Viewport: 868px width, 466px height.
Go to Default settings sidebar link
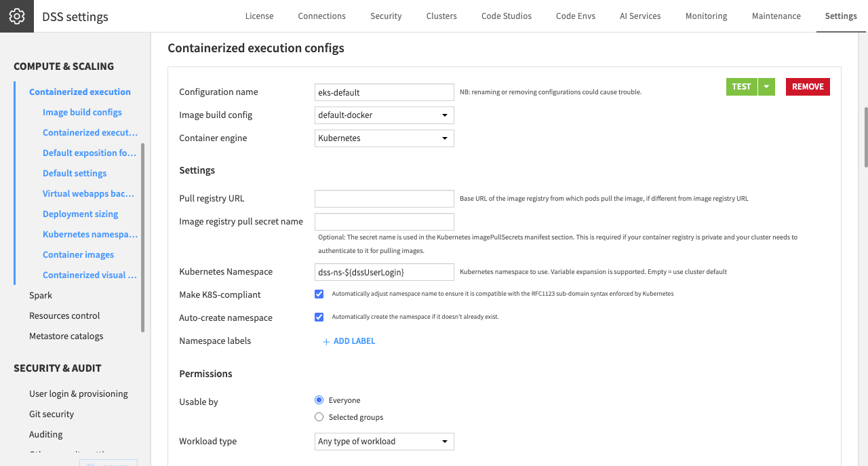[75, 173]
